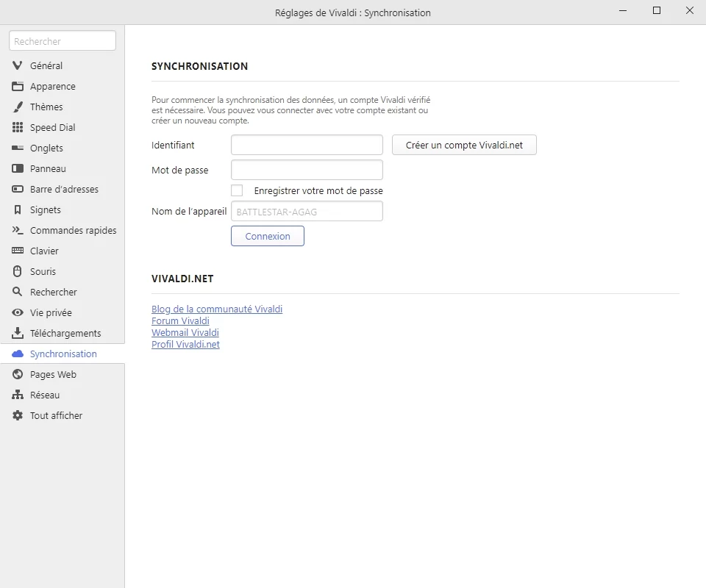The image size is (706, 588).
Task: Go to Signets settings label
Action: 45,210
